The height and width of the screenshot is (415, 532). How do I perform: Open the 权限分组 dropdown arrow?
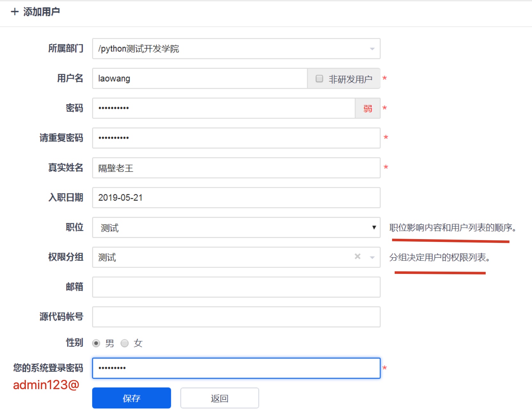click(372, 257)
